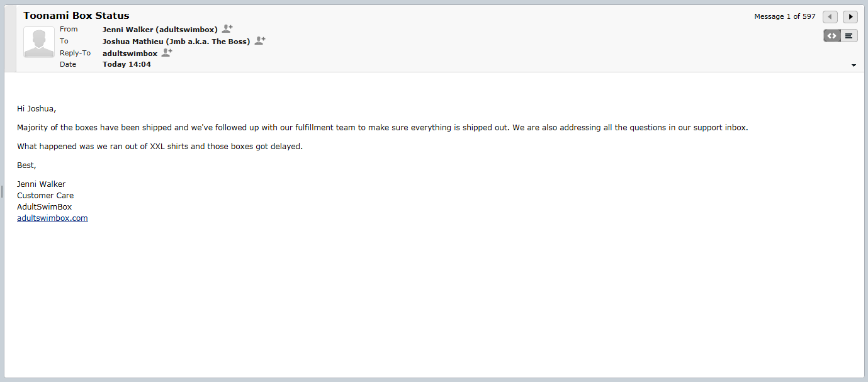
Task: Add Reply-To adultswimbox address to contacts
Action: 167,53
